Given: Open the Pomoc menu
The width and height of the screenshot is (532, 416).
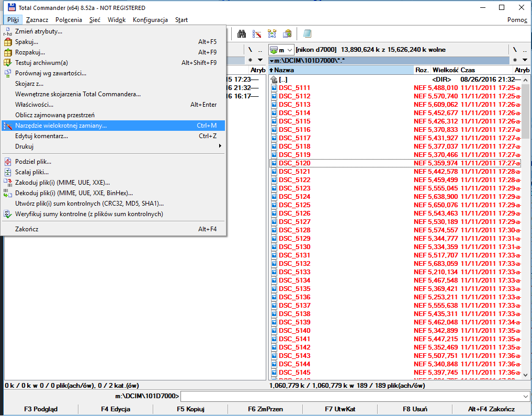Looking at the screenshot, I should click(x=517, y=20).
